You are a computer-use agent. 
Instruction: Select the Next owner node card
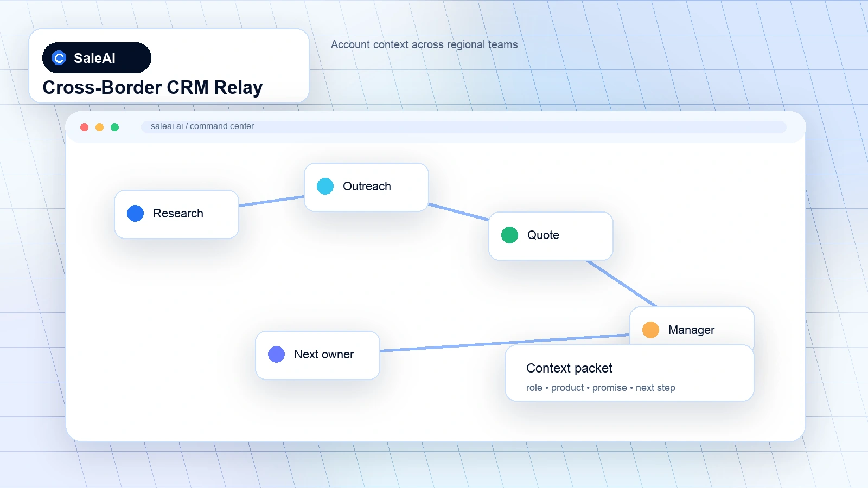coord(317,355)
